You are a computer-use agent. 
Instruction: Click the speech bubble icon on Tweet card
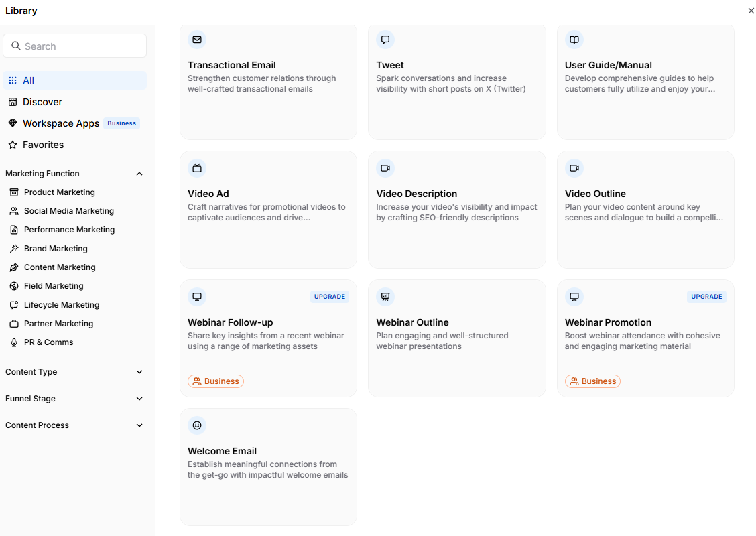(x=385, y=40)
